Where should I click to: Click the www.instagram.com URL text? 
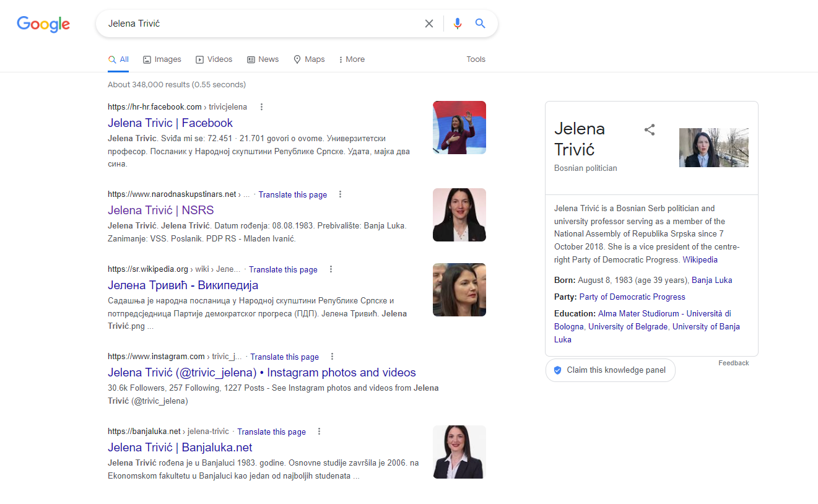click(156, 357)
